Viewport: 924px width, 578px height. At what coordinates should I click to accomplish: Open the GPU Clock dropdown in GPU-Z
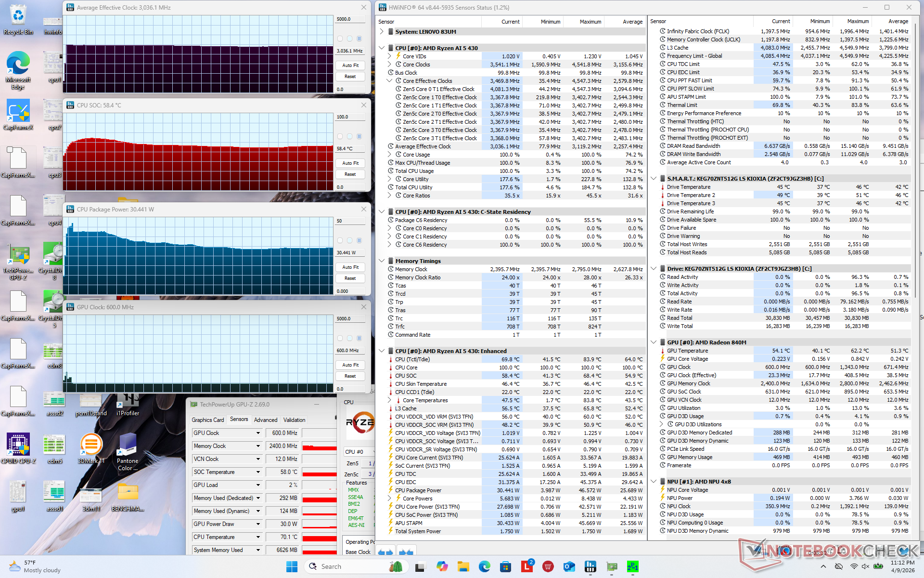258,433
